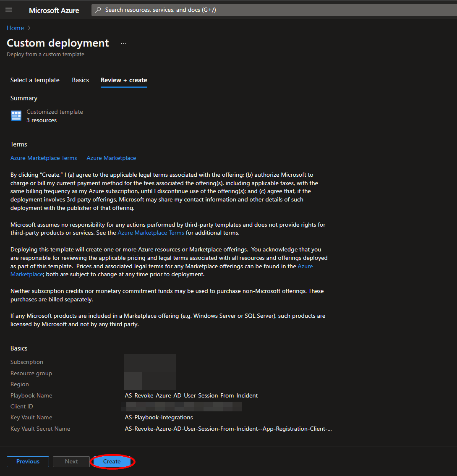Click the Custom deployment page title
Screen dimensions: 457x476
tap(57, 43)
